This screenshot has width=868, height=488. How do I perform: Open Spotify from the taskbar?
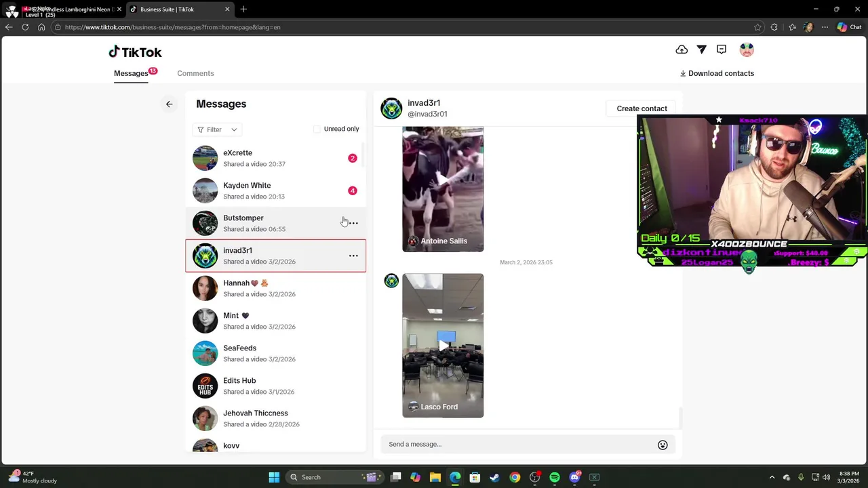pos(555,477)
